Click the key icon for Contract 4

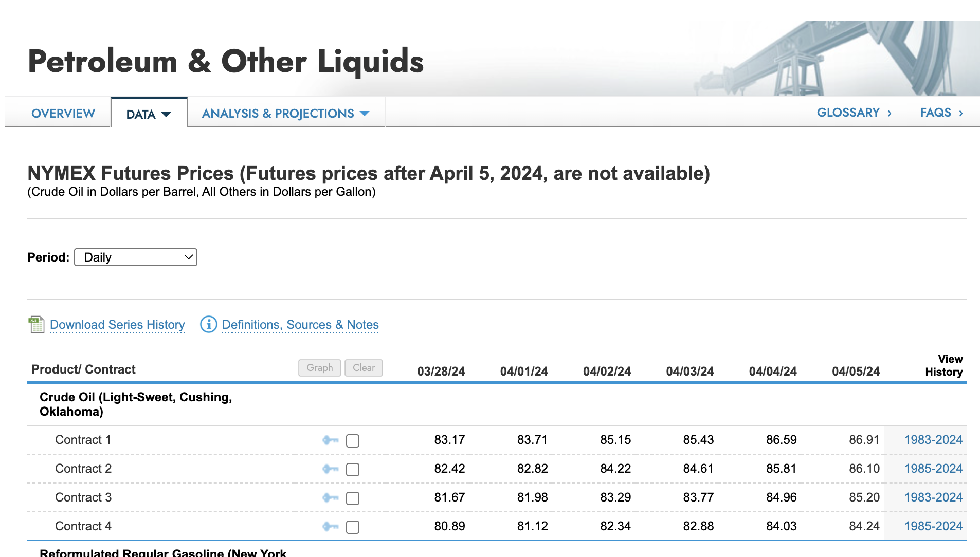[330, 527]
